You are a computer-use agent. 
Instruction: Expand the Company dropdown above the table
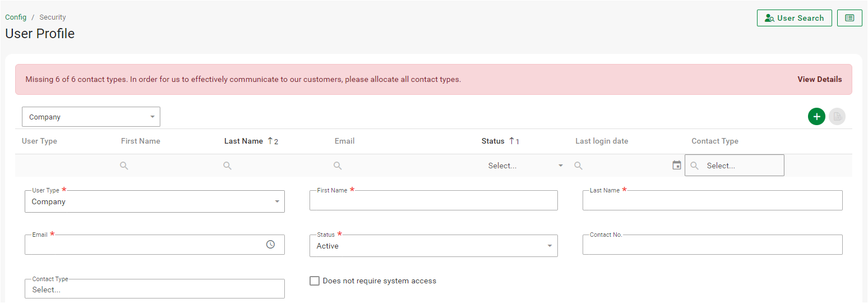tap(91, 117)
